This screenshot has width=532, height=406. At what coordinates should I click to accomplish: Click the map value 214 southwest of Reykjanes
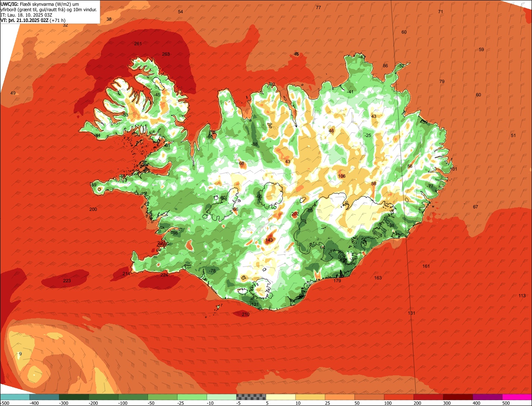click(126, 274)
